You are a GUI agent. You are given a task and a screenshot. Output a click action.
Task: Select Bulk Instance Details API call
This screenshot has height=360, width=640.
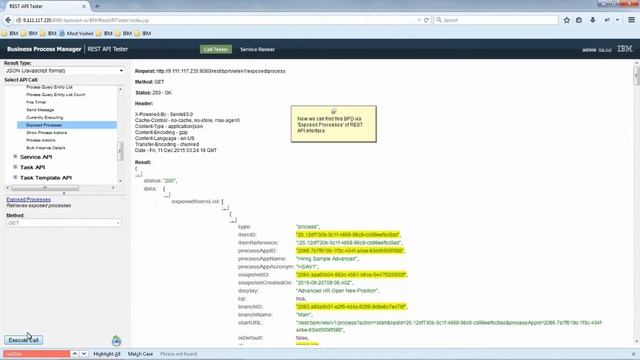point(46,148)
